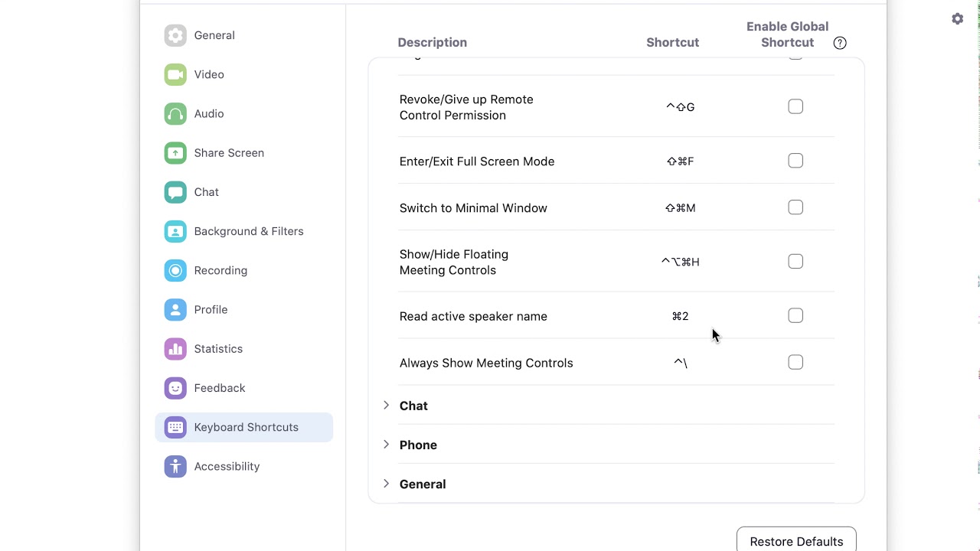The image size is (980, 551).
Task: Click the Accessibility icon
Action: click(x=175, y=466)
